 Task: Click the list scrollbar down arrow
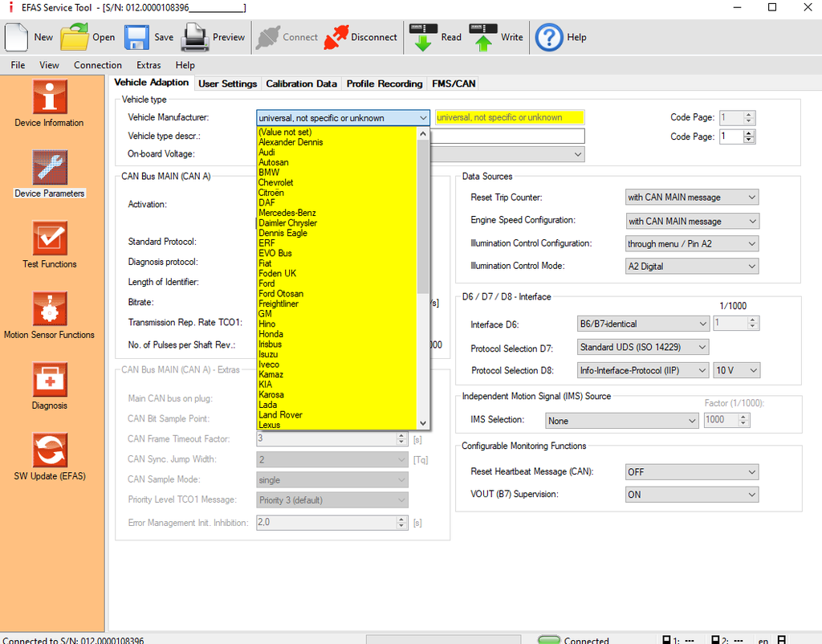[422, 422]
